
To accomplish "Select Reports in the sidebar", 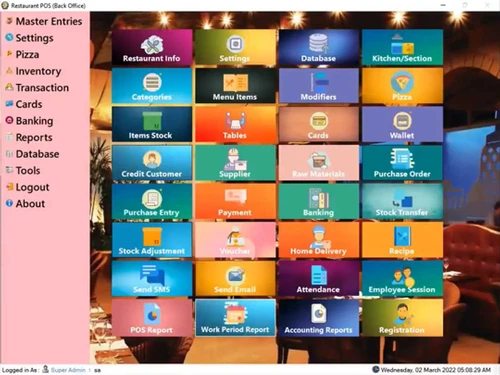I will pyautogui.click(x=29, y=137).
